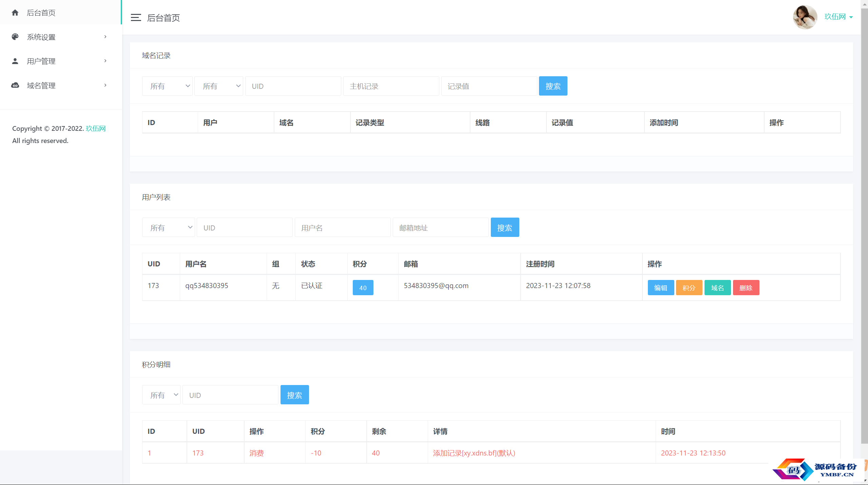Open the 玖伍网 account dropdown

(x=838, y=17)
